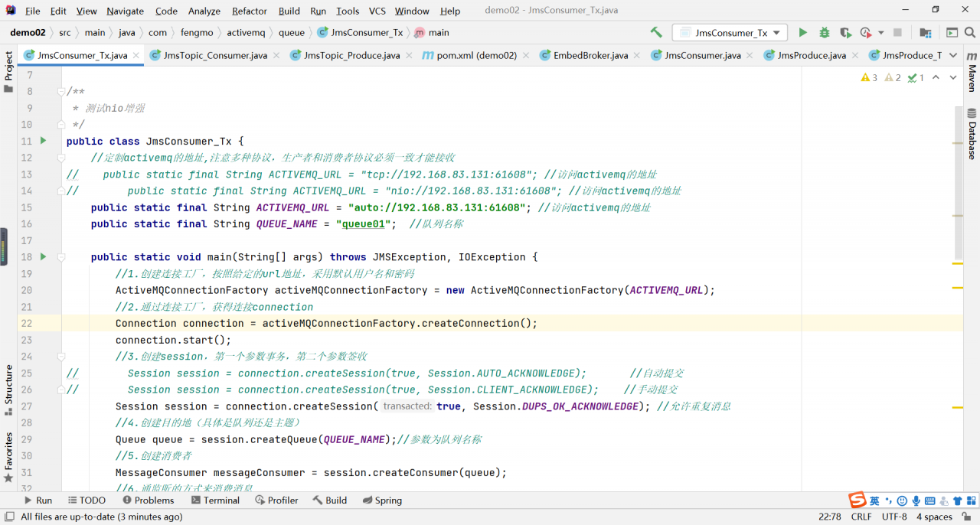This screenshot has width=980, height=525.
Task: Open the Profiler tool window
Action: 276,500
